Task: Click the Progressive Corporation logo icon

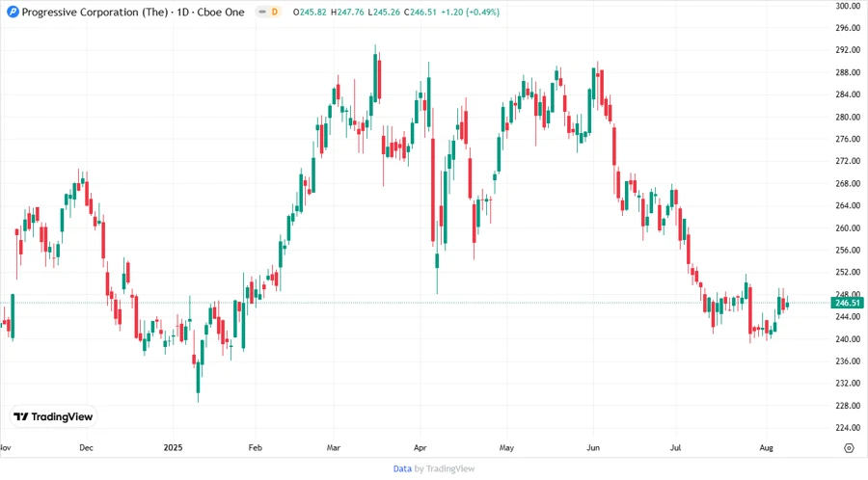Action: (13, 12)
